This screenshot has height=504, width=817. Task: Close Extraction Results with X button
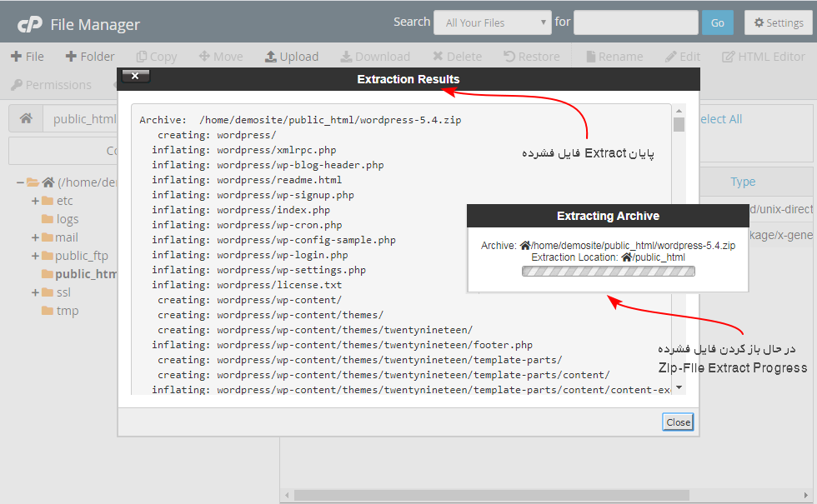tap(135, 76)
